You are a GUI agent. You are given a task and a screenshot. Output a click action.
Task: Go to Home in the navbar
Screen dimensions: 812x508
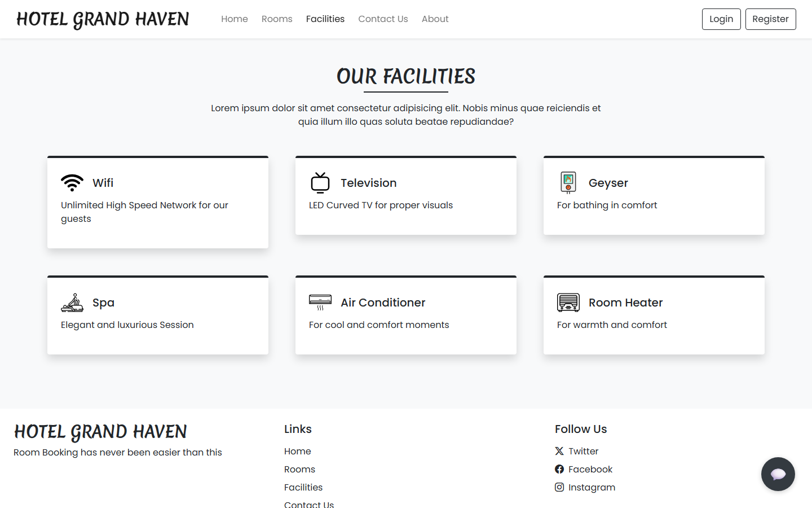[x=235, y=19]
